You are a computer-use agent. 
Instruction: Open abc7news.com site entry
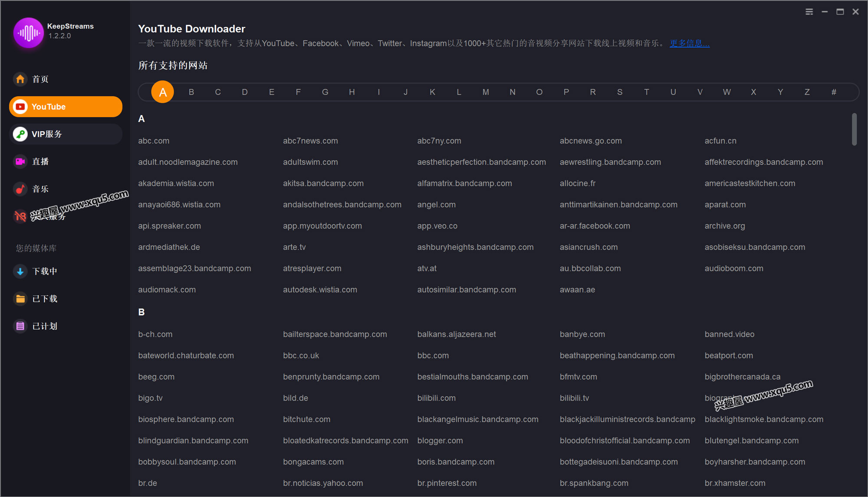310,141
